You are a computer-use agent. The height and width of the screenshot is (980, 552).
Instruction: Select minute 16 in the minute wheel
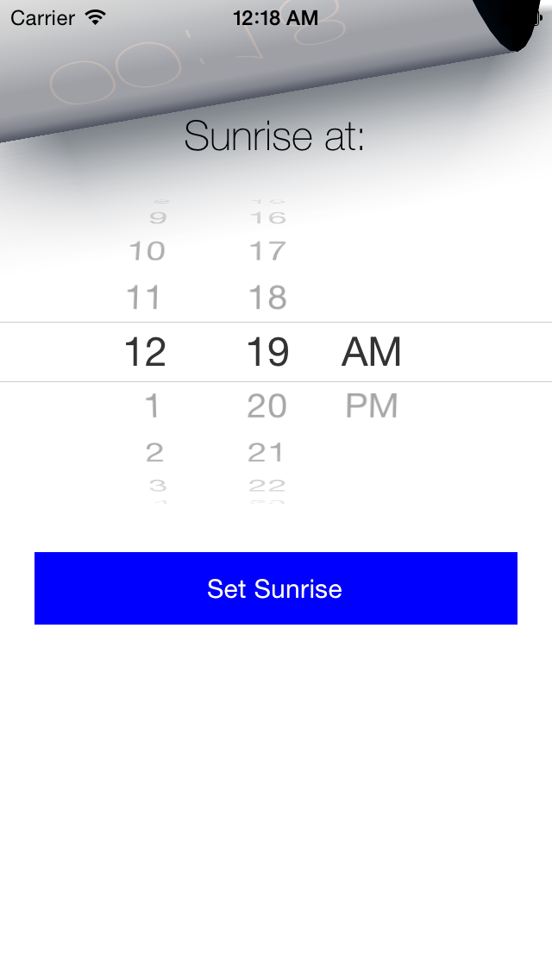pyautogui.click(x=267, y=218)
